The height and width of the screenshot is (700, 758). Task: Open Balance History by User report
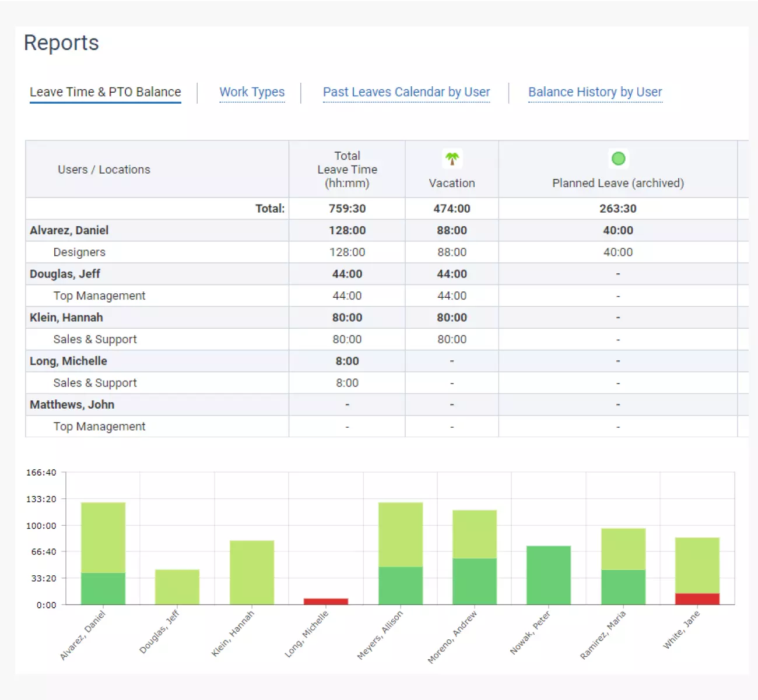[595, 92]
